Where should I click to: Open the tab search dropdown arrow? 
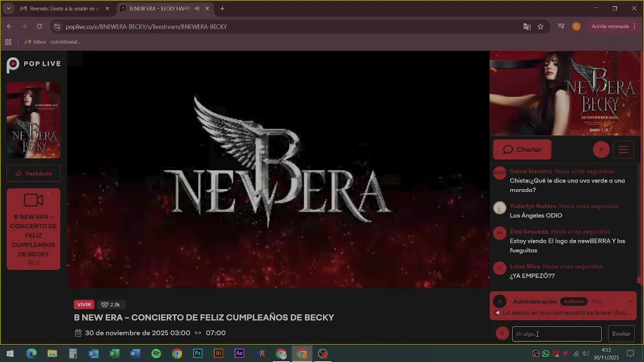point(8,9)
